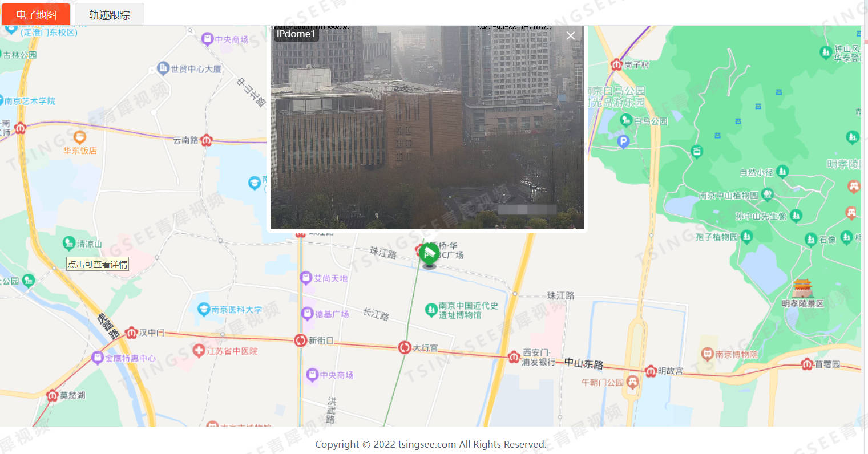The width and height of the screenshot is (868, 454).
Task: Switch to the 电子地图 tab
Action: tap(36, 14)
